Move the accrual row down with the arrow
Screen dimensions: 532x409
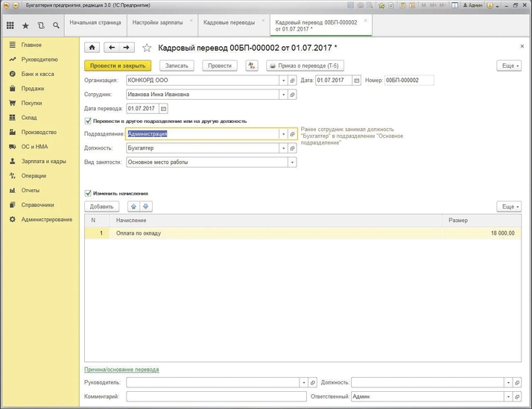tap(146, 206)
